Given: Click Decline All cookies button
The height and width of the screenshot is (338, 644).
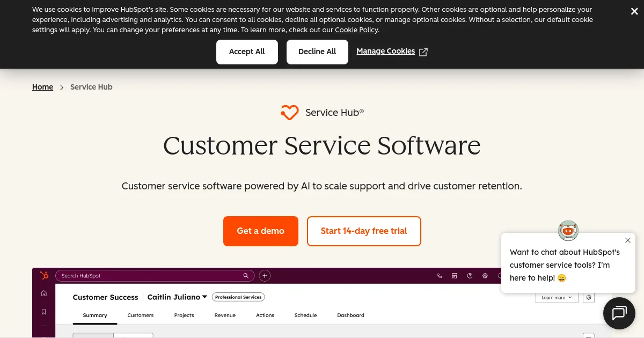Looking at the screenshot, I should coord(317,52).
